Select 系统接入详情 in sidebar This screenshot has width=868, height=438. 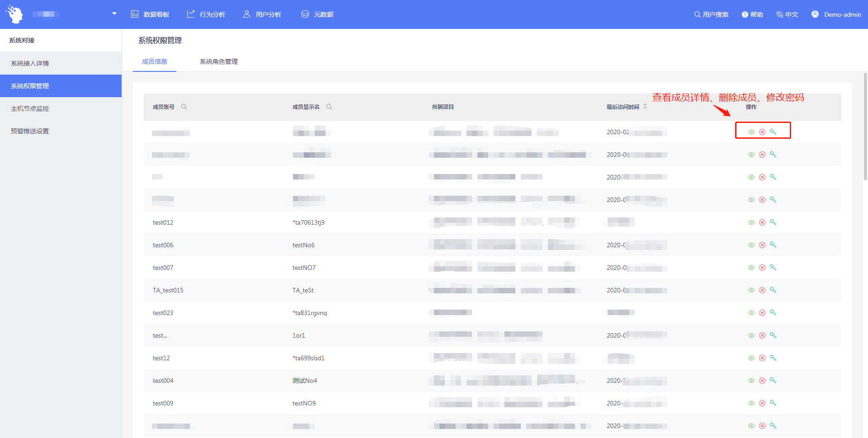61,63
